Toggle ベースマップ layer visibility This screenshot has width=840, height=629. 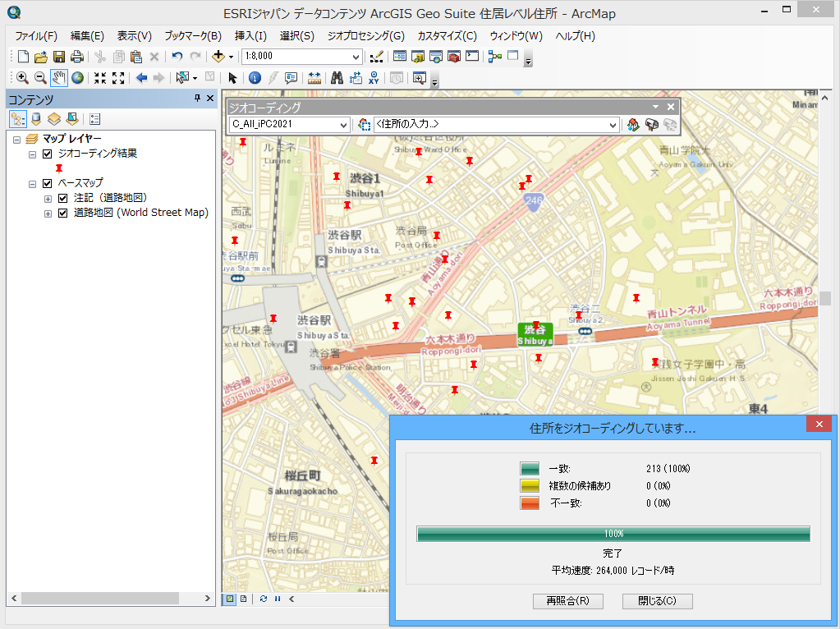pyautogui.click(x=47, y=183)
